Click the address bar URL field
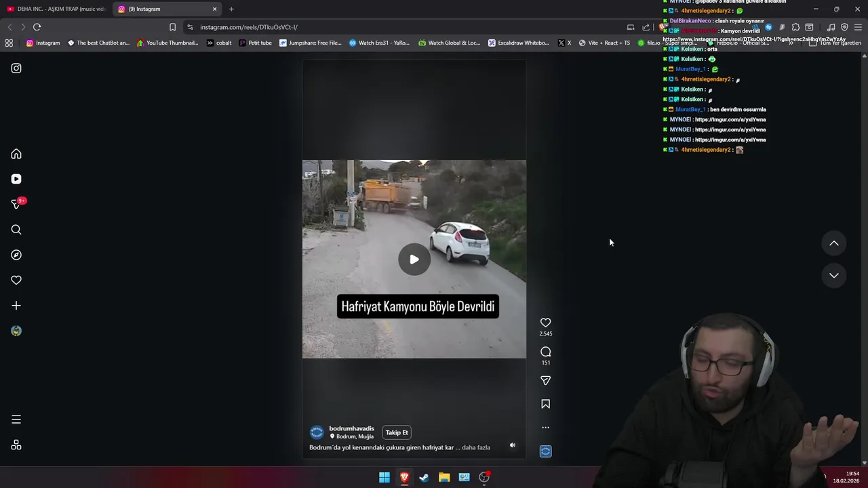The image size is (868, 488). coord(400,27)
